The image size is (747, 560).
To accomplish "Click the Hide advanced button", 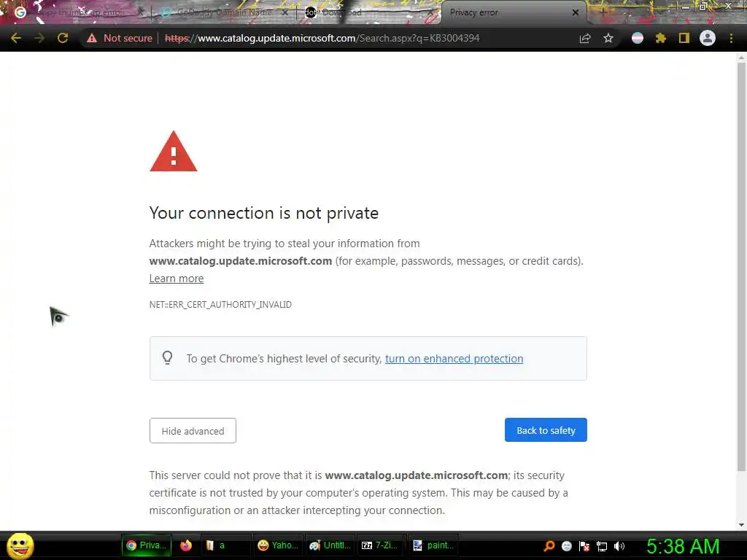I will point(193,431).
